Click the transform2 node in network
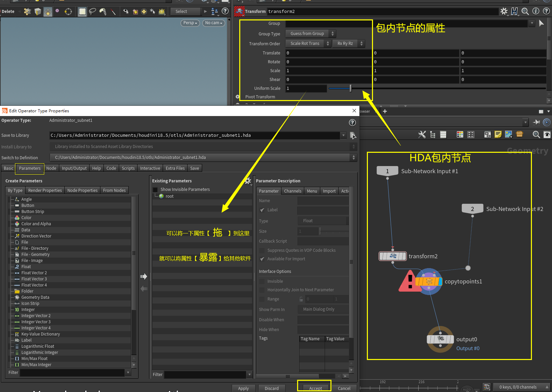 click(393, 256)
